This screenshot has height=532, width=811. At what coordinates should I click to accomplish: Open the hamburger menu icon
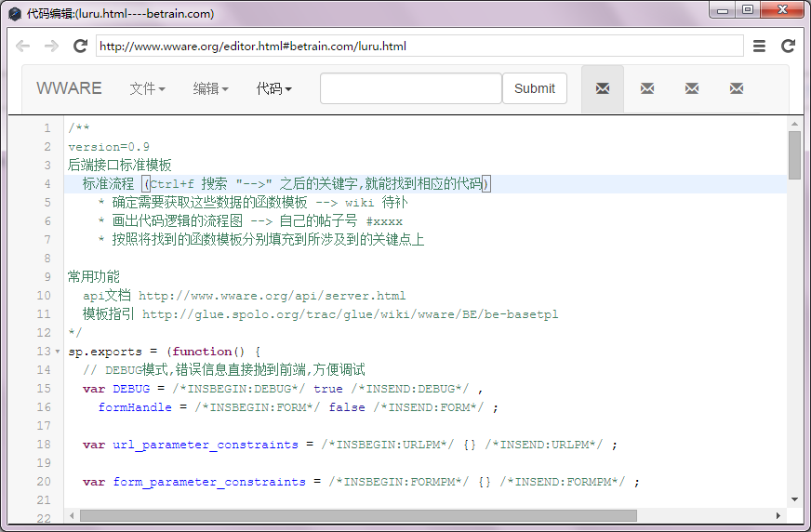pos(759,46)
